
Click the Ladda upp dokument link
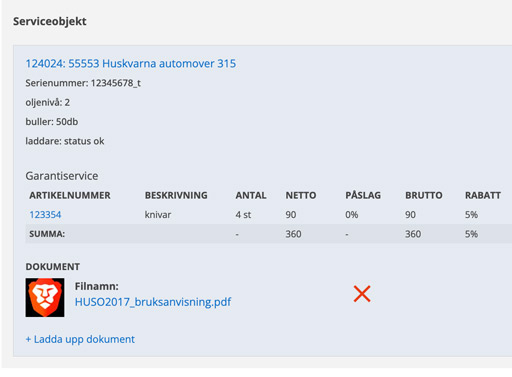(x=80, y=339)
